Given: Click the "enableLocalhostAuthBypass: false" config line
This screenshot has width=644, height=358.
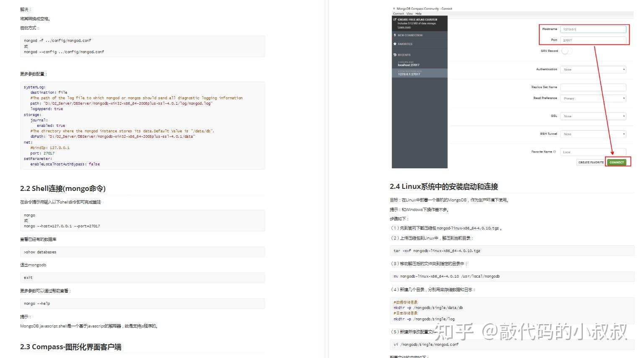Looking at the screenshot, I should [65, 164].
